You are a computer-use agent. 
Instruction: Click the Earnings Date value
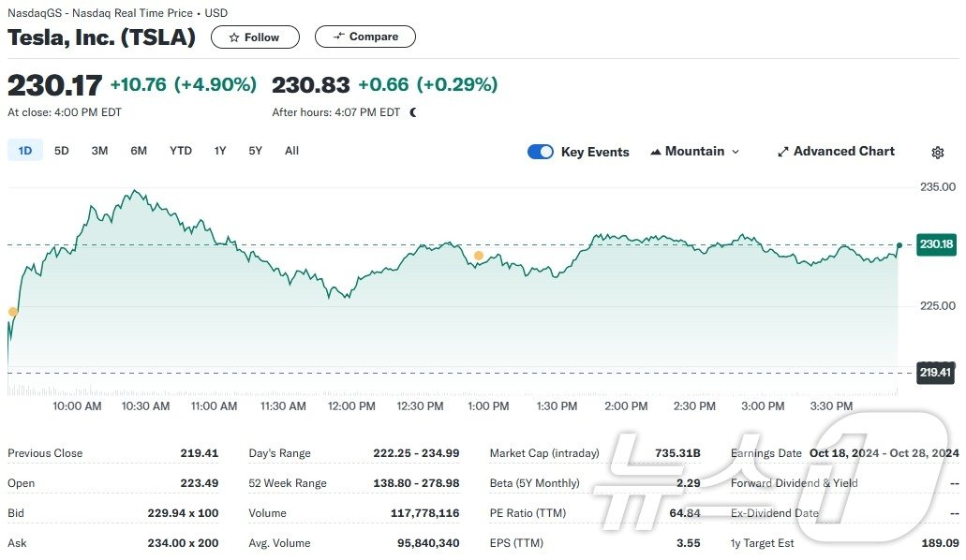point(884,453)
